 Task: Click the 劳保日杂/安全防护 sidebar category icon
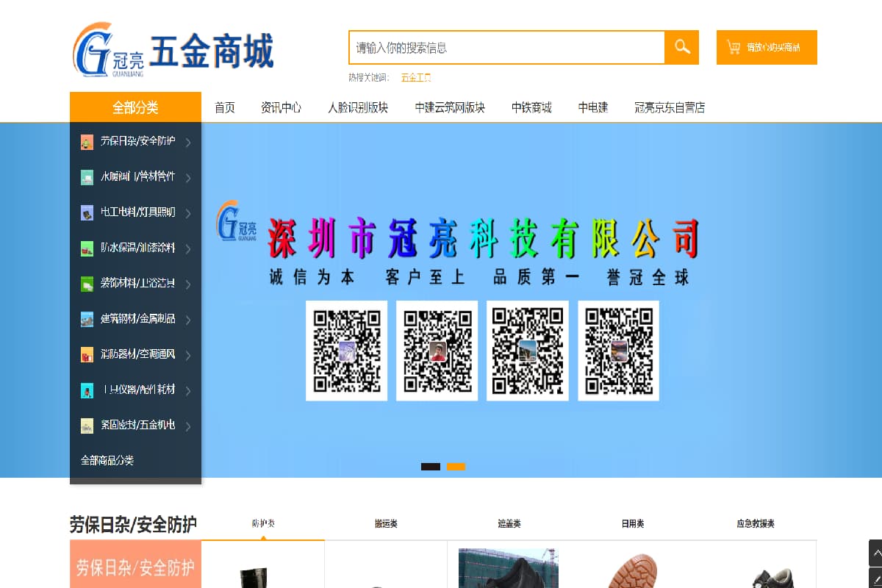[x=87, y=142]
